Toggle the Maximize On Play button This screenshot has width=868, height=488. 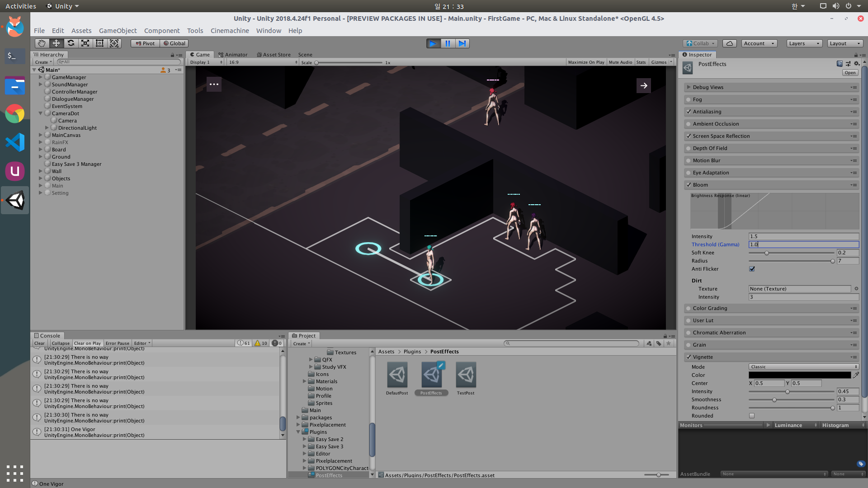click(586, 62)
